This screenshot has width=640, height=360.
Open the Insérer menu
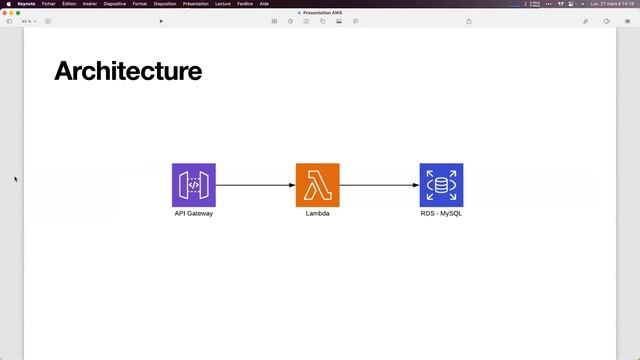coord(90,4)
